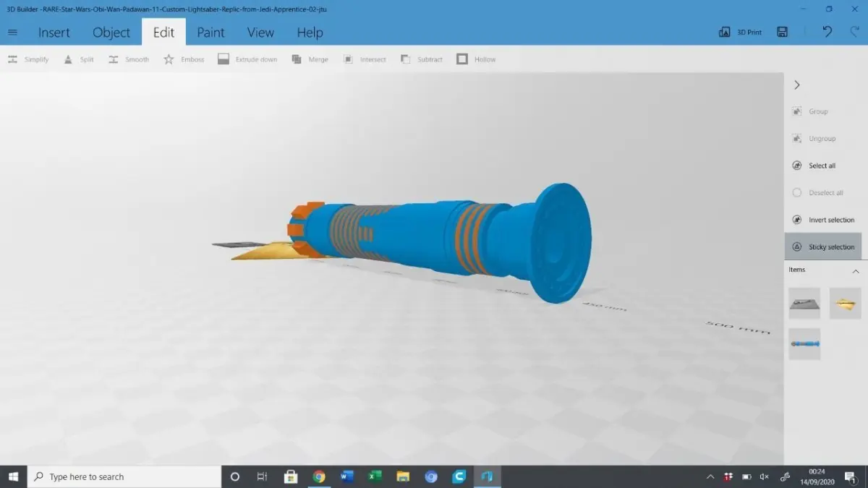The width and height of the screenshot is (868, 488).
Task: Click the 3D Print button
Action: [740, 33]
